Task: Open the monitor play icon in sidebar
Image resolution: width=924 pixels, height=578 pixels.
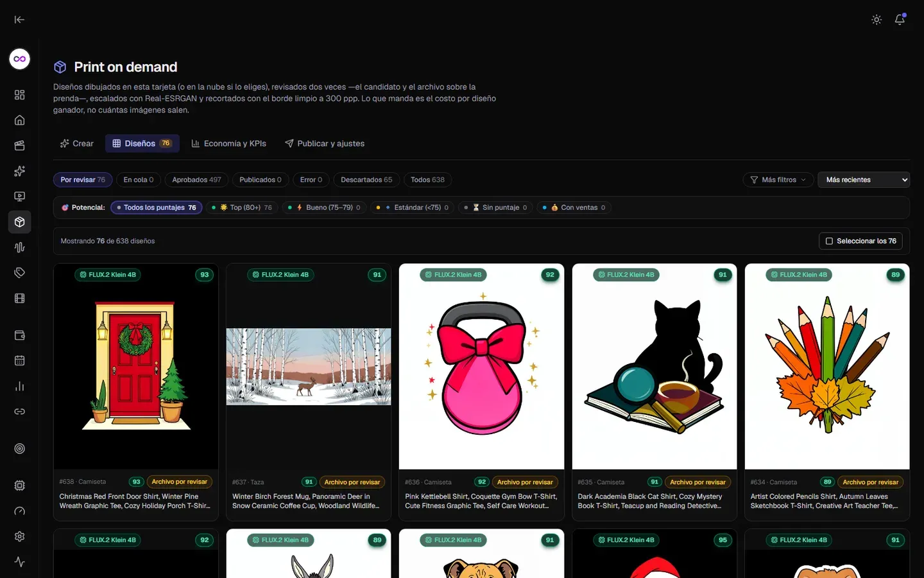Action: (x=20, y=197)
